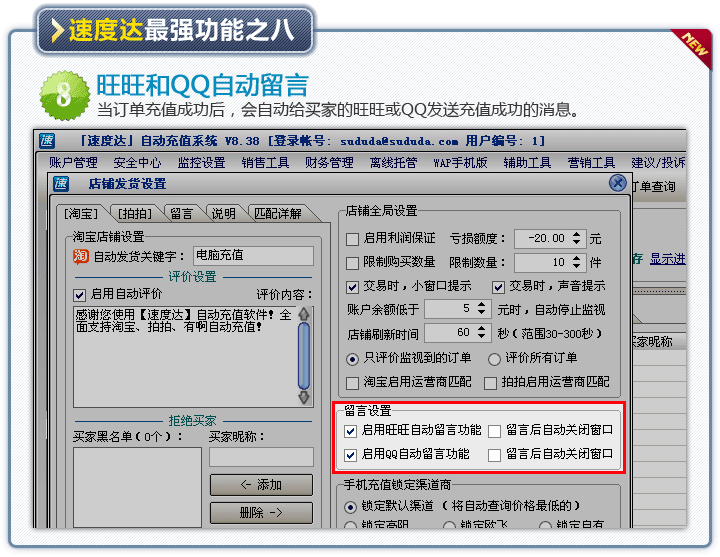Screen dimensions: 720x557
Task: Switch to the 匹配详解 tab
Action: (278, 214)
